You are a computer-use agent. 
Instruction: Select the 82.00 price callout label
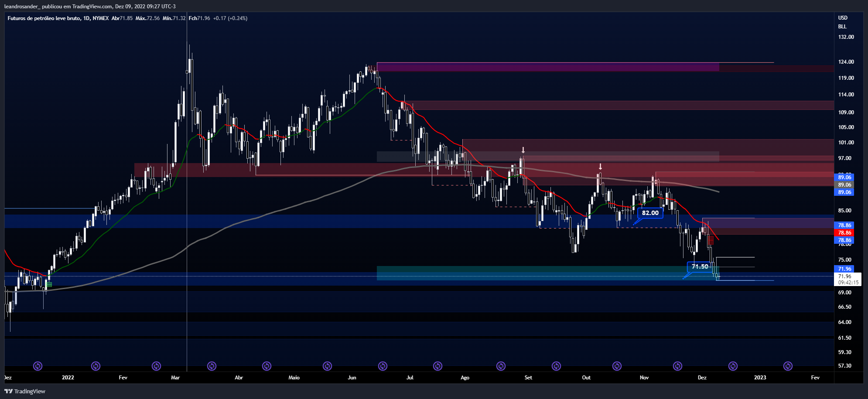point(650,213)
